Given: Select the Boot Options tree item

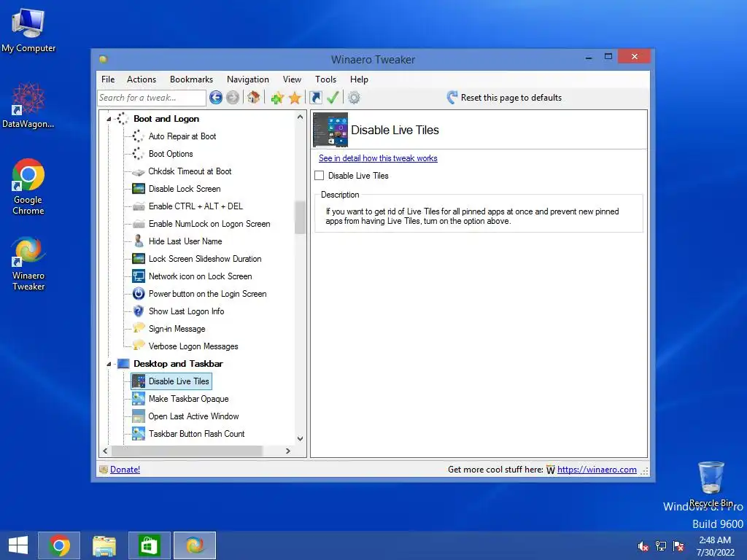Looking at the screenshot, I should coord(171,154).
